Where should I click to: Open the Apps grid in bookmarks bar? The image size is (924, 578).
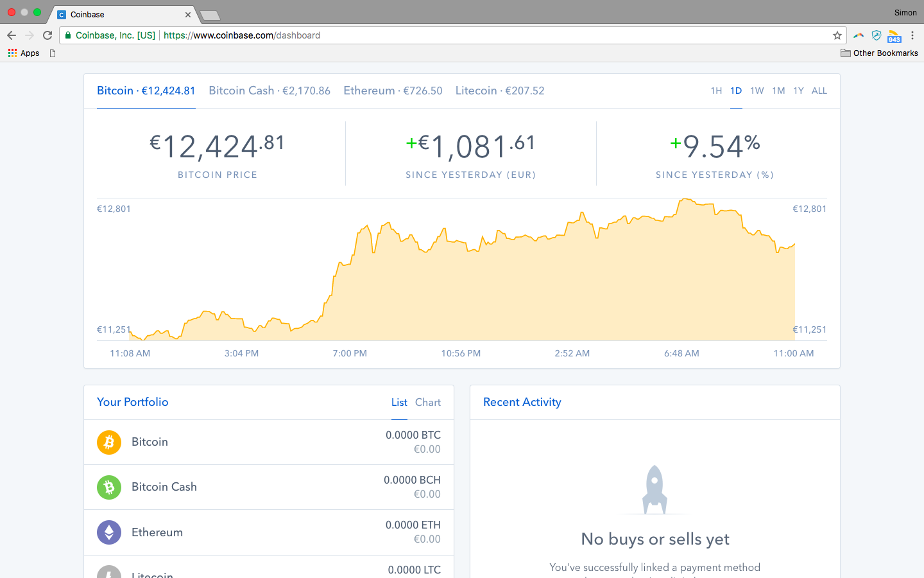[24, 53]
